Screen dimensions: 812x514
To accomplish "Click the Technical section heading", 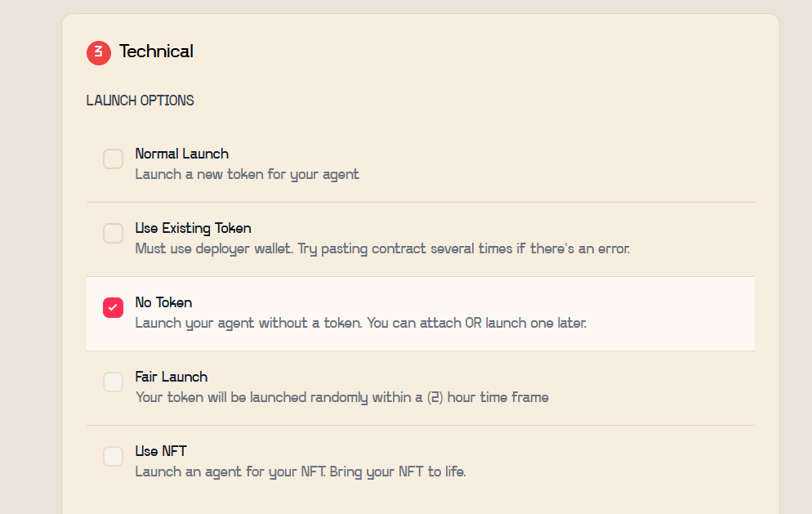I will (156, 51).
